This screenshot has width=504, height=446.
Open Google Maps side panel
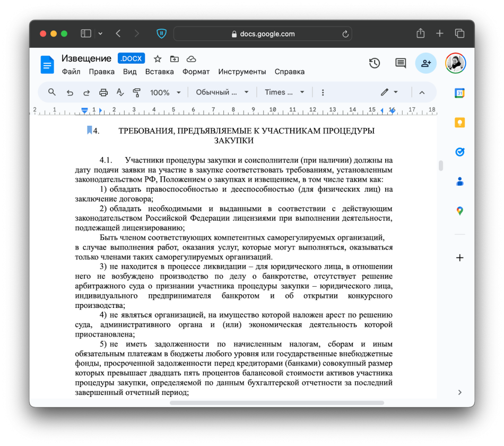[x=459, y=211]
